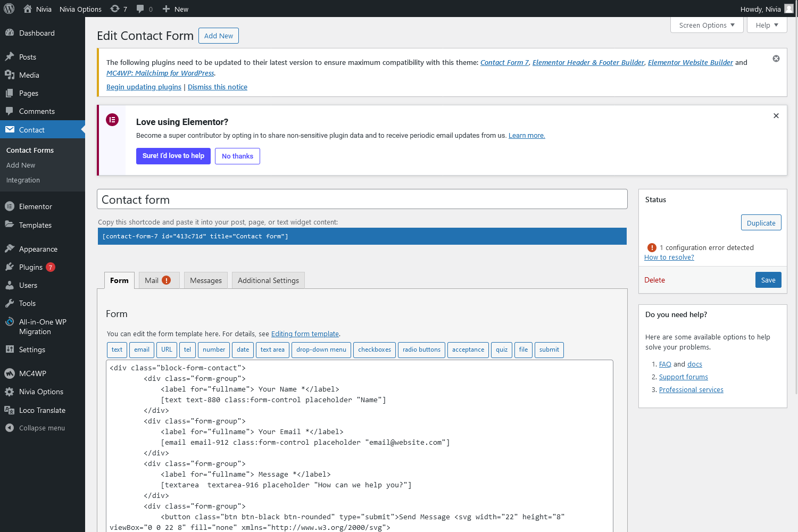Open Plugins menu with 7 updates badge
The height and width of the screenshot is (532, 798).
pos(31,267)
